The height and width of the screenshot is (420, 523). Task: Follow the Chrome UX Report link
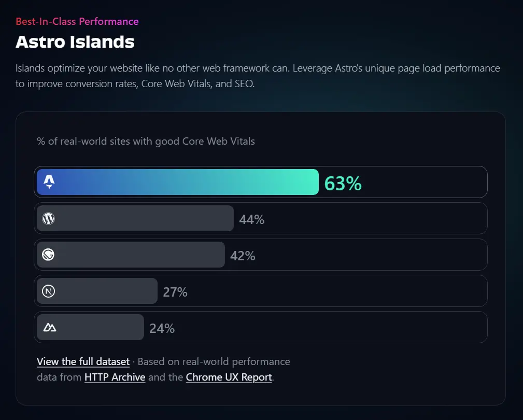[x=229, y=377]
